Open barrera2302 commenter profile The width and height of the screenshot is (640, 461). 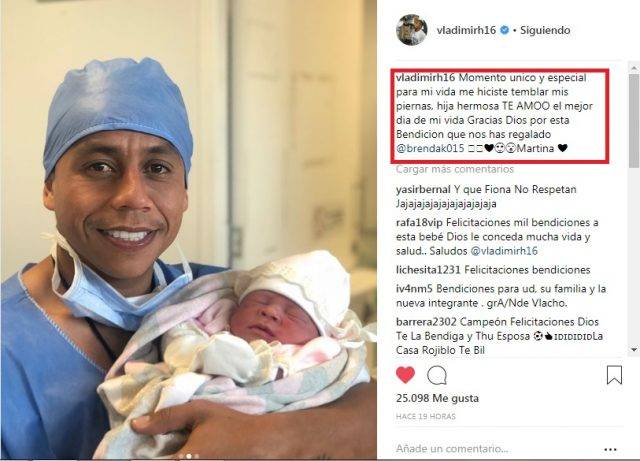pyautogui.click(x=426, y=322)
